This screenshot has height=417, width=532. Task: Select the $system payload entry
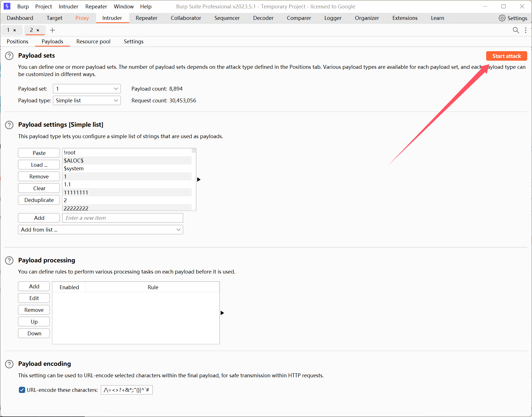[x=127, y=168]
